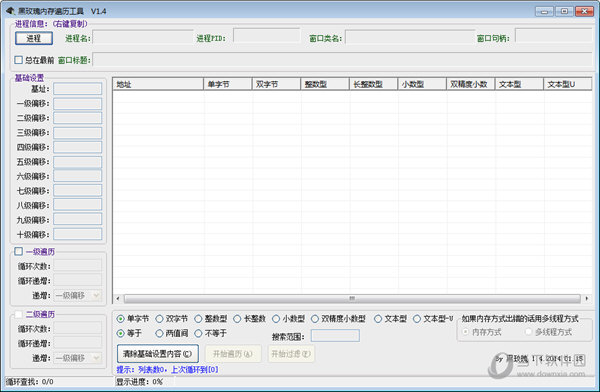Click the list's horizontal scrollbar thumb
The height and width of the screenshot is (392, 600).
click(x=352, y=298)
